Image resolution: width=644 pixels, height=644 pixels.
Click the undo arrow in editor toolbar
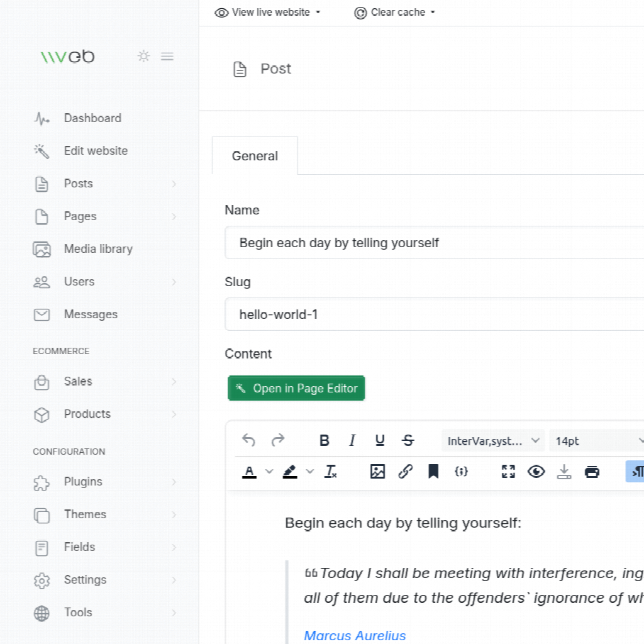[x=249, y=440]
